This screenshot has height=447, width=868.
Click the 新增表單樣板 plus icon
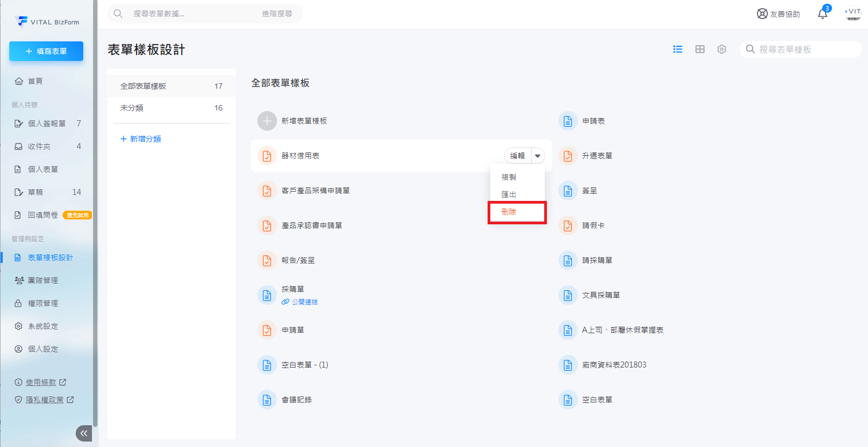click(x=267, y=121)
